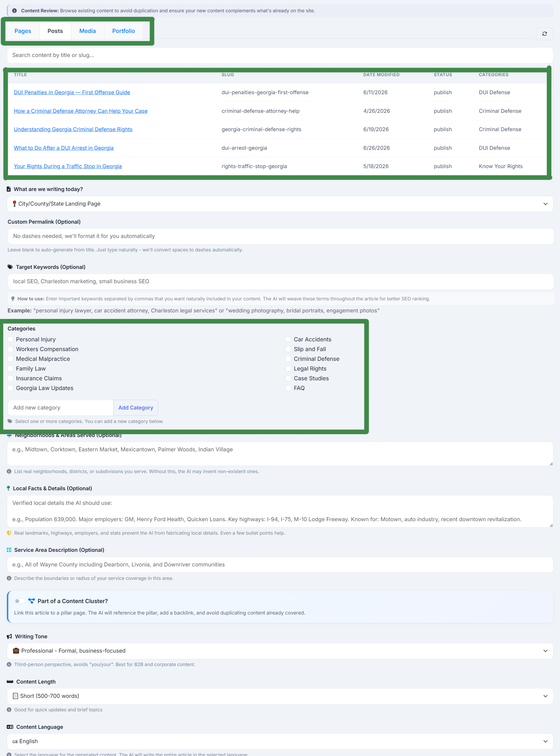This screenshot has height=756, width=560.
Task: Switch to the Pages tab
Action: click(23, 31)
